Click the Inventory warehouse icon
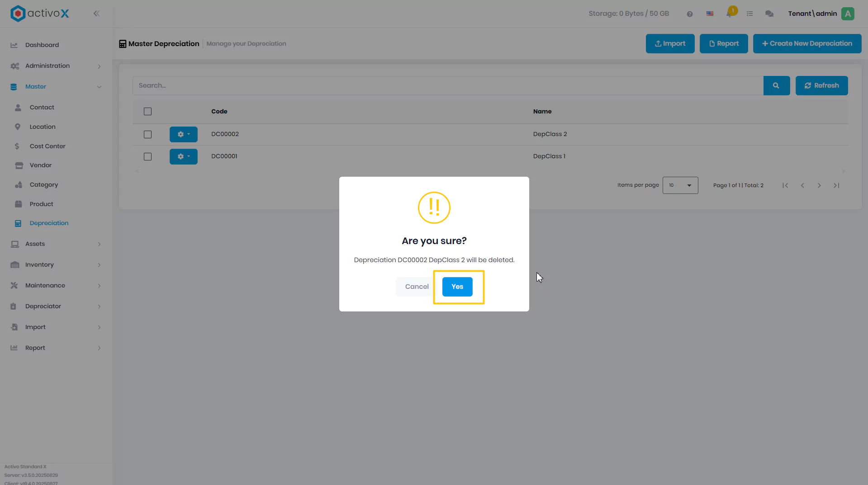868x485 pixels. pyautogui.click(x=15, y=265)
